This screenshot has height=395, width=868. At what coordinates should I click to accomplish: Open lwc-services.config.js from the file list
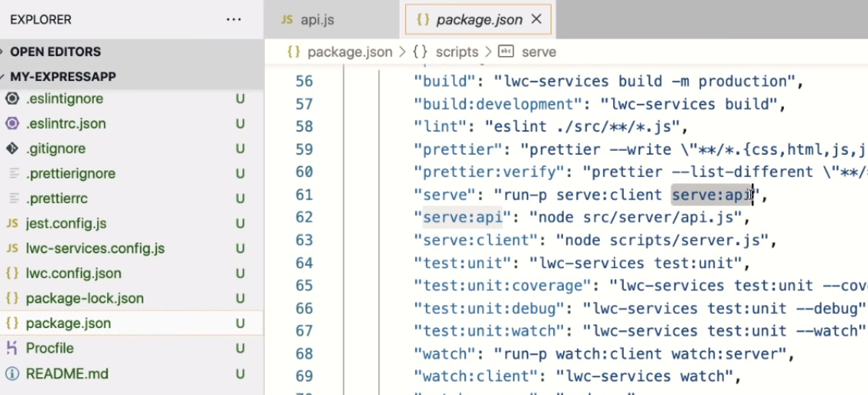(x=95, y=249)
